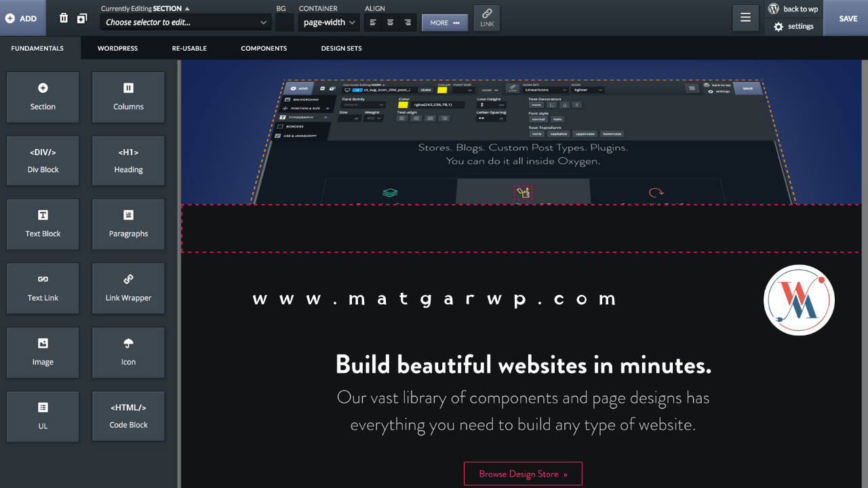Insert a Link Wrapper element
The height and width of the screenshot is (488, 868).
pos(128,288)
